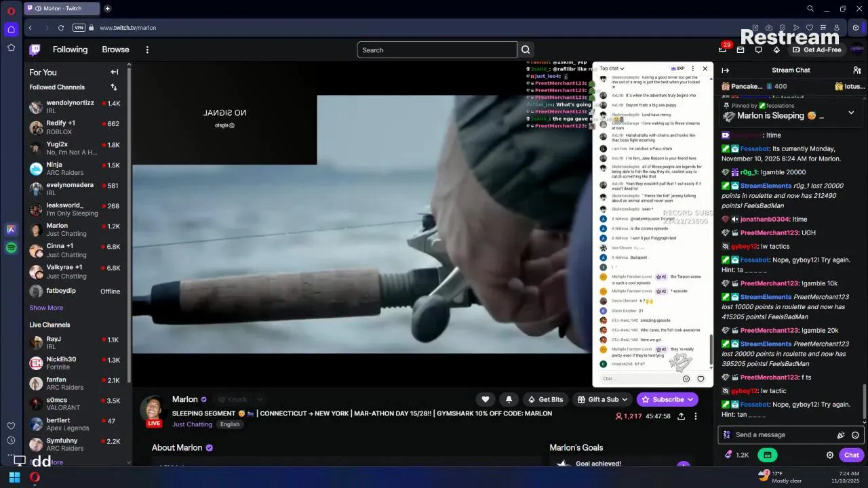Click the purple Chat send button
Viewport: 868px width, 488px height.
click(852, 455)
